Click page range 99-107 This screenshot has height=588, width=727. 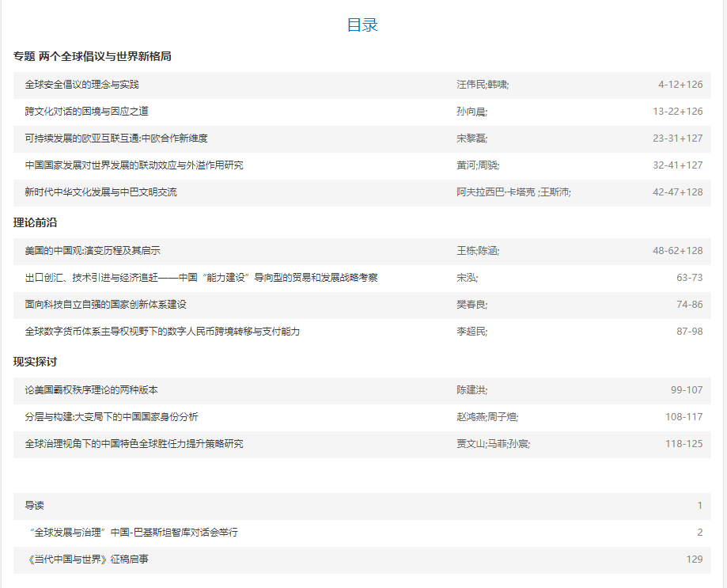[x=687, y=390]
